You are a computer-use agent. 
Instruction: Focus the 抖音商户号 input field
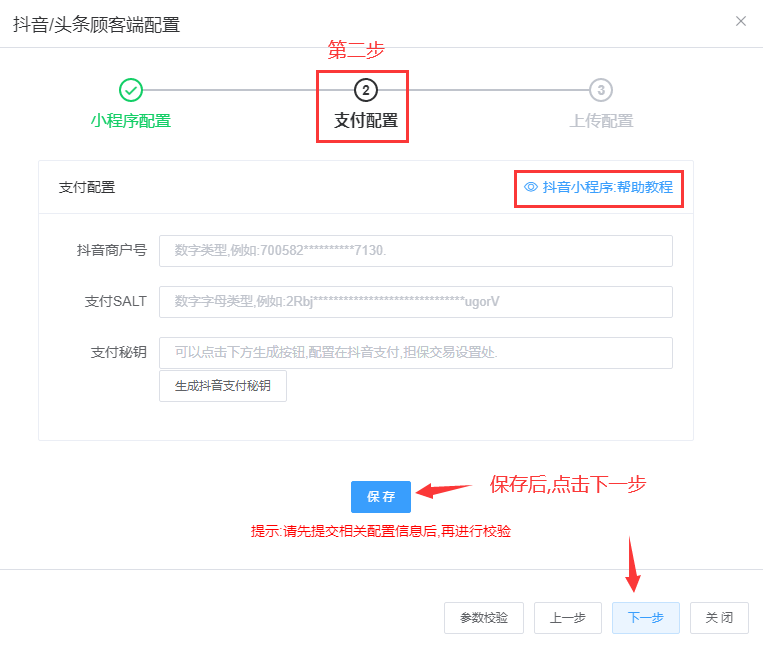click(416, 251)
